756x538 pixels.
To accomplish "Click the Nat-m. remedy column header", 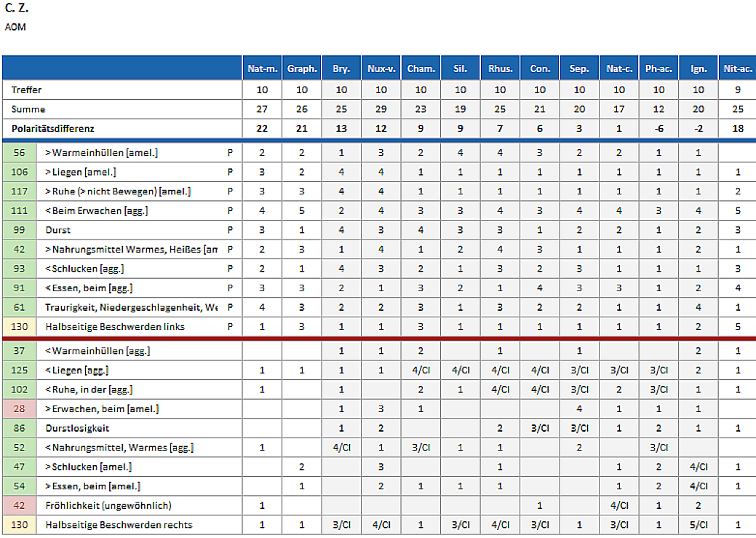I will pyautogui.click(x=262, y=69).
